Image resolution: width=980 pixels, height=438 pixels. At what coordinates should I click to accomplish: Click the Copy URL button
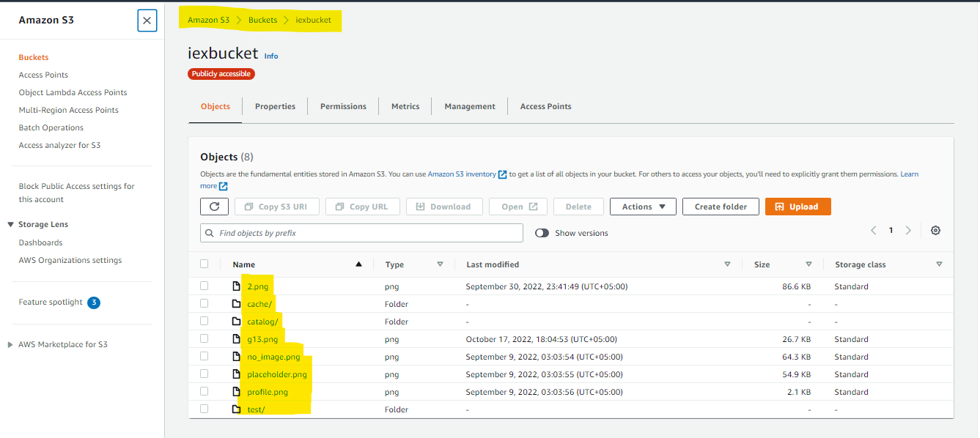click(x=362, y=207)
